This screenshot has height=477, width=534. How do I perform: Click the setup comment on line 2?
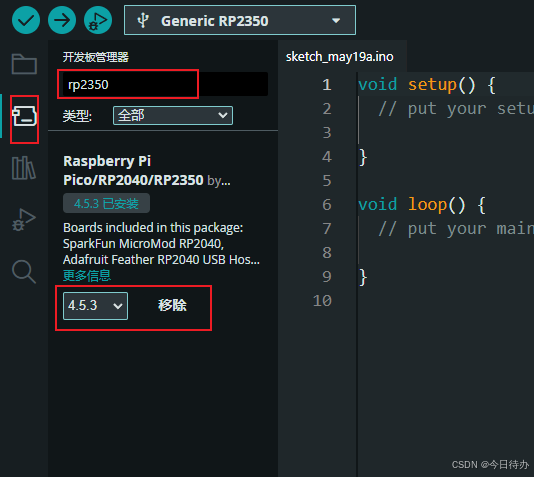point(456,109)
